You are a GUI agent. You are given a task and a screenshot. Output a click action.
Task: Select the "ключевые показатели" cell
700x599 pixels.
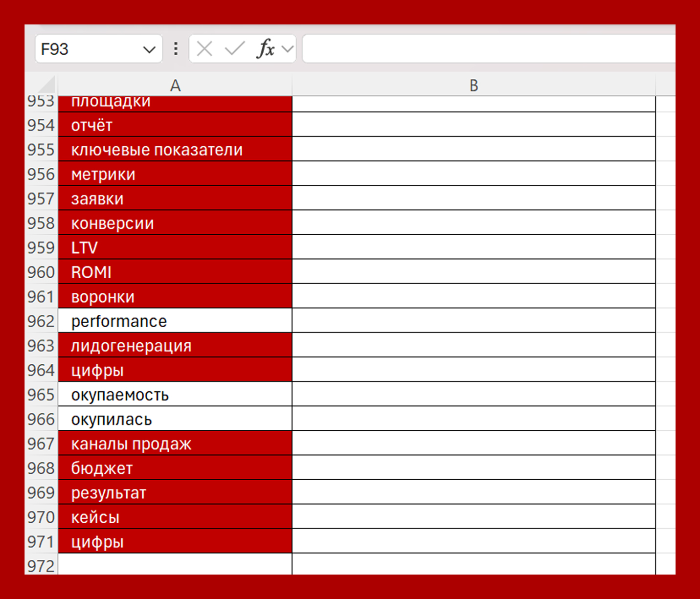[x=175, y=149]
